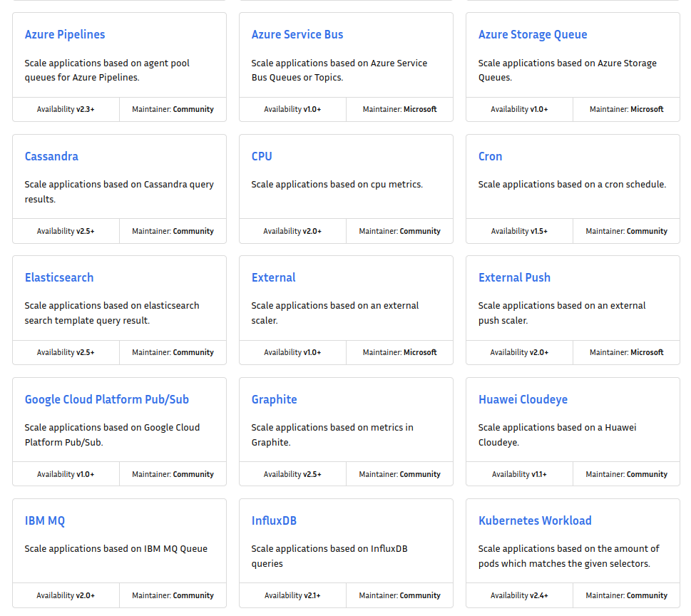Screen dimensions: 691x616
Task: Click Availability v1.5+ on Cron card
Action: (520, 231)
